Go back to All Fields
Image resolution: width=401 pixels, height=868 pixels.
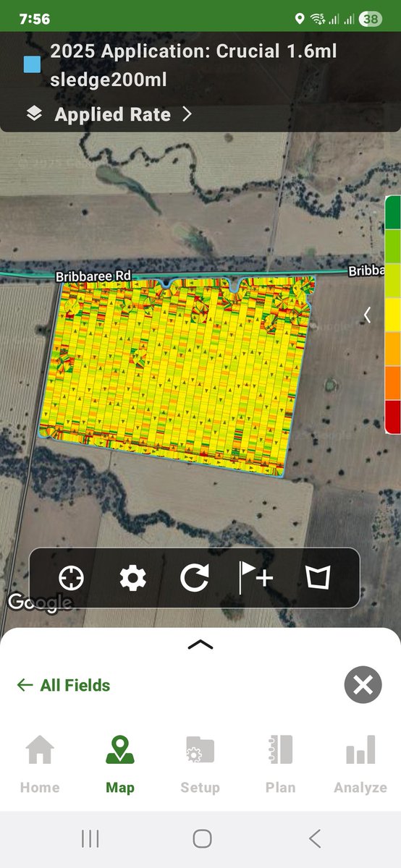pyautogui.click(x=64, y=685)
